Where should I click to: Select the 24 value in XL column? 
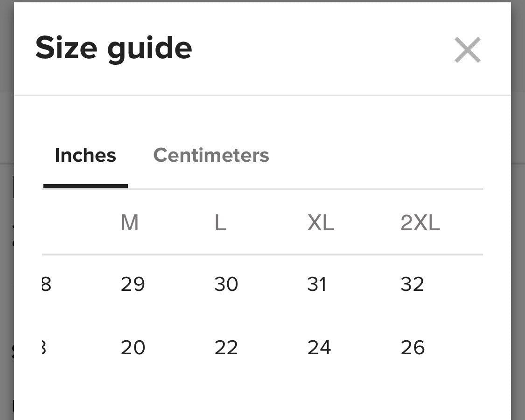pos(319,348)
